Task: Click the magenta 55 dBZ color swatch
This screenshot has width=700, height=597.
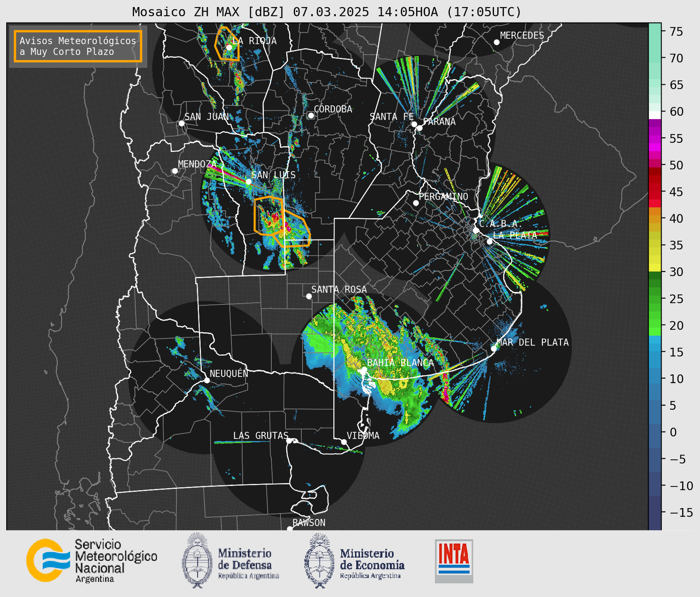Action: [655, 138]
